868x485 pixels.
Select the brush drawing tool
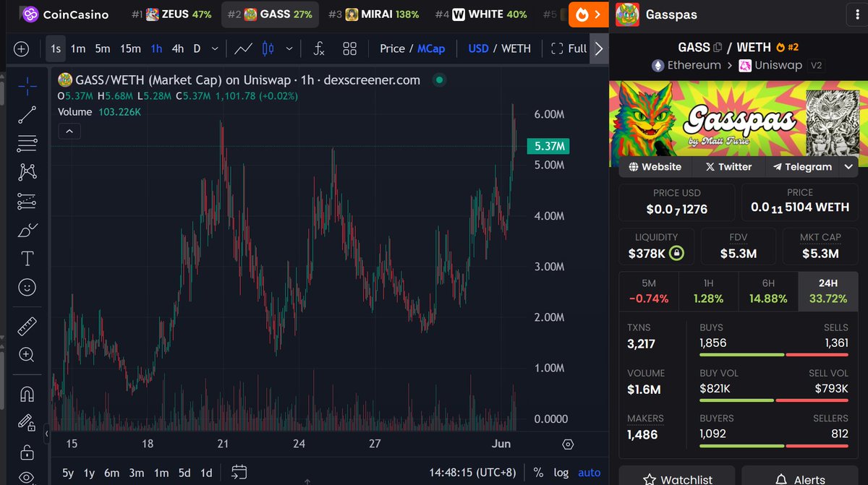[27, 230]
